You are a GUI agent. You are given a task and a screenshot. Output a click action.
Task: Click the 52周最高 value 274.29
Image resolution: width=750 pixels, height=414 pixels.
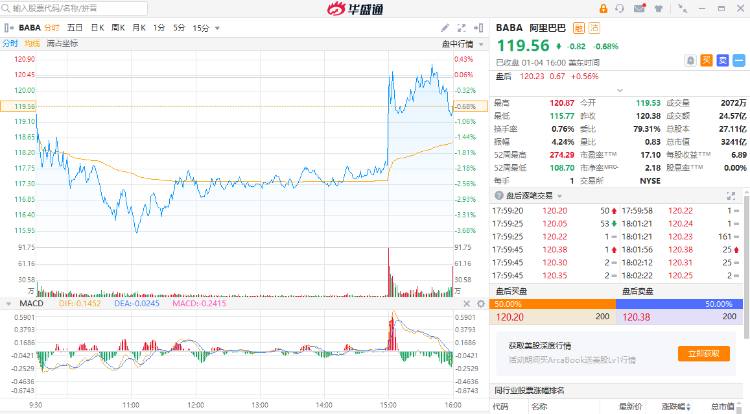(x=562, y=155)
